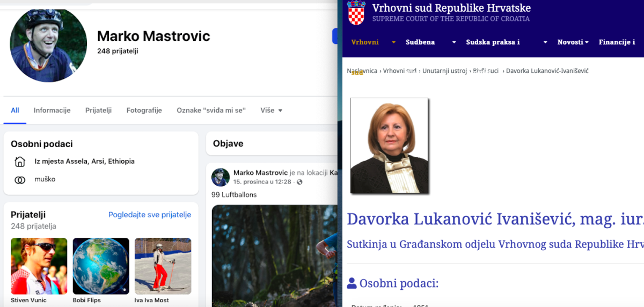Click the person icon beside Osobni podaci heading
Screen dimensions: 644x307
click(352, 283)
